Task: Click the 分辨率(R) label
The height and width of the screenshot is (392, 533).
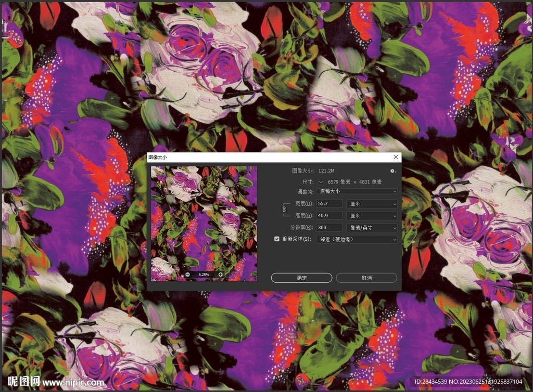Action: pyautogui.click(x=302, y=227)
